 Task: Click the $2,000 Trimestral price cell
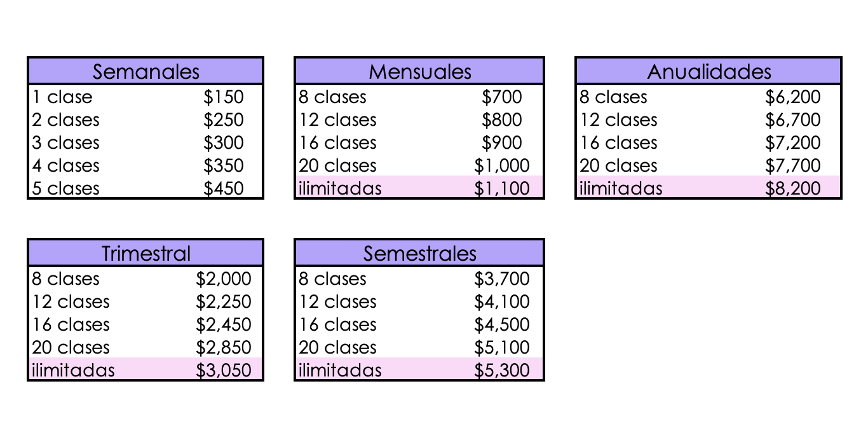pyautogui.click(x=223, y=279)
